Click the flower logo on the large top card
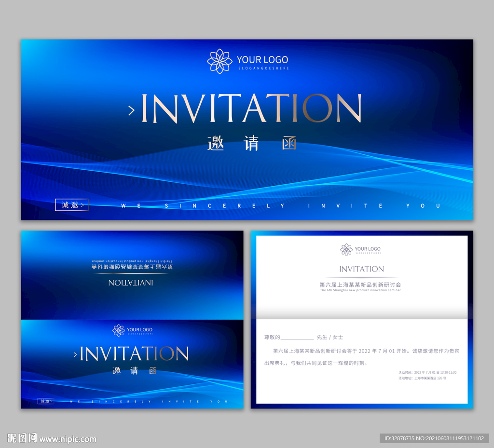This screenshot has width=494, height=448. 220,61
